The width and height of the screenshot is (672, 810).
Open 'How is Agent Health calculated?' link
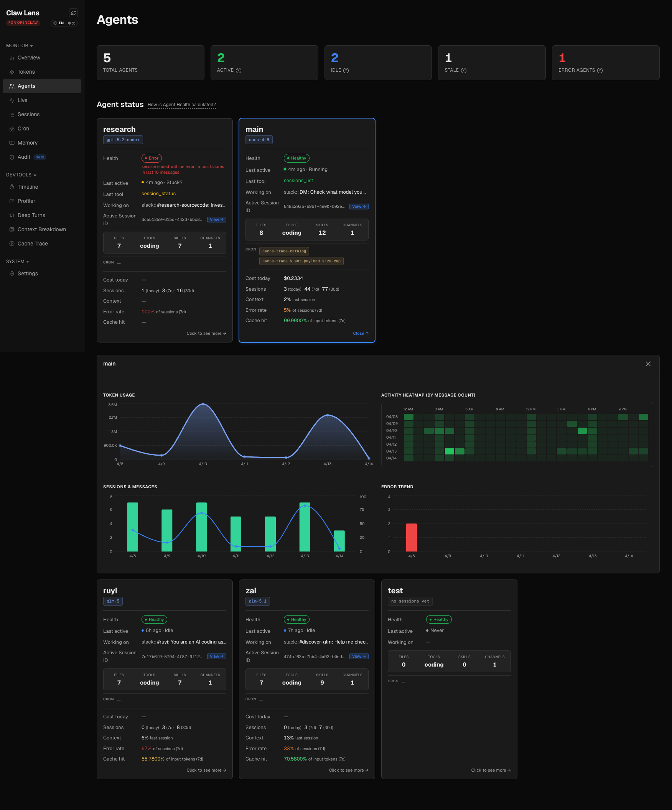coord(182,105)
